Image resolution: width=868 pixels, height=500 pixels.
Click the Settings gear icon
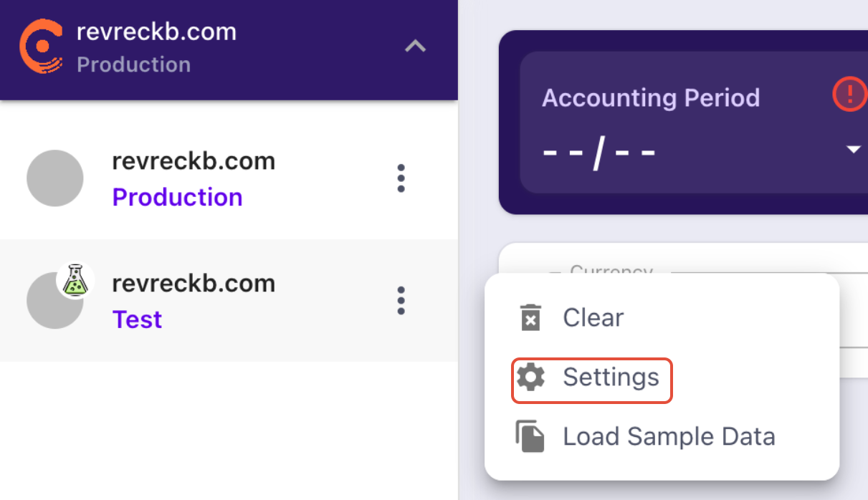[530, 377]
